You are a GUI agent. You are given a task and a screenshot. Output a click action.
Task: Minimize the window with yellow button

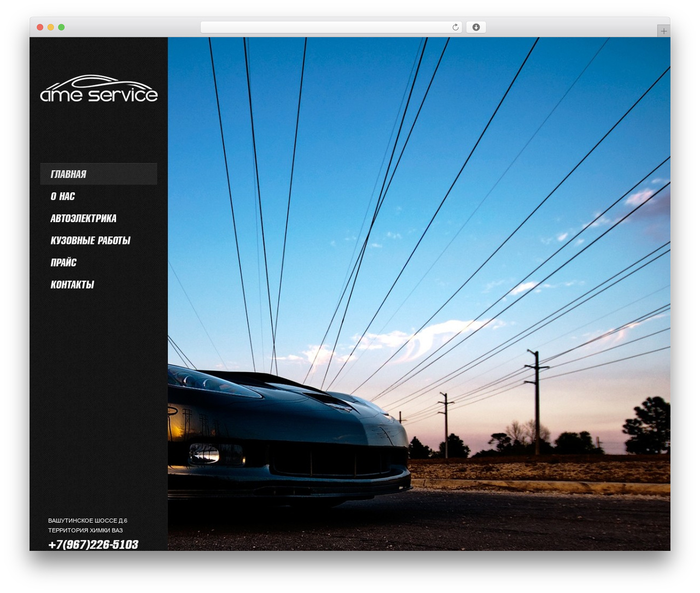[x=51, y=27]
